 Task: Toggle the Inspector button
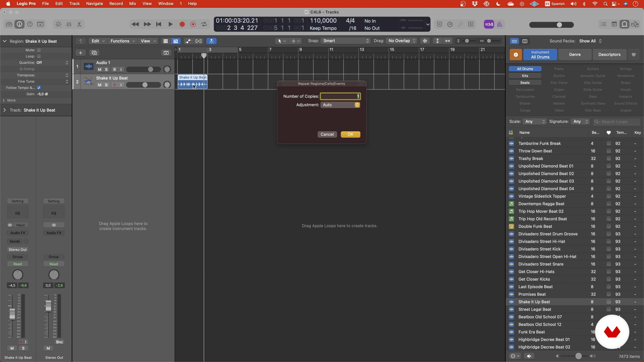[x=19, y=24]
